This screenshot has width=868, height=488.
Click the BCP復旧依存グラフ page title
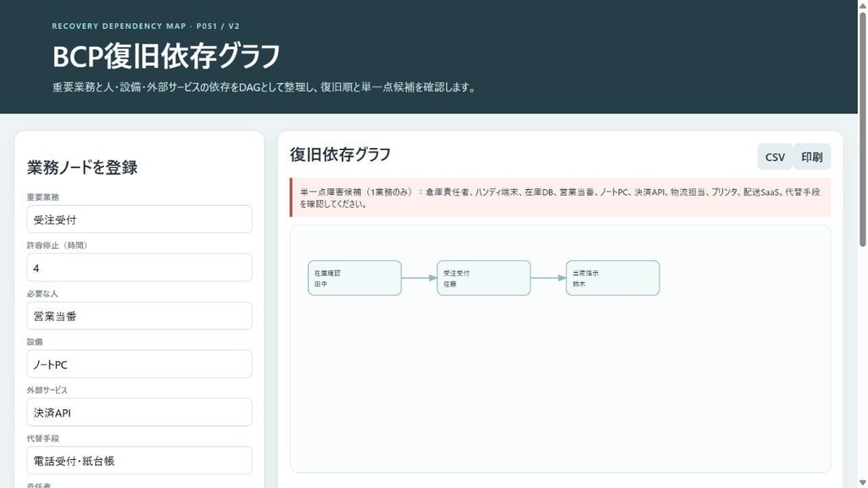pos(166,57)
